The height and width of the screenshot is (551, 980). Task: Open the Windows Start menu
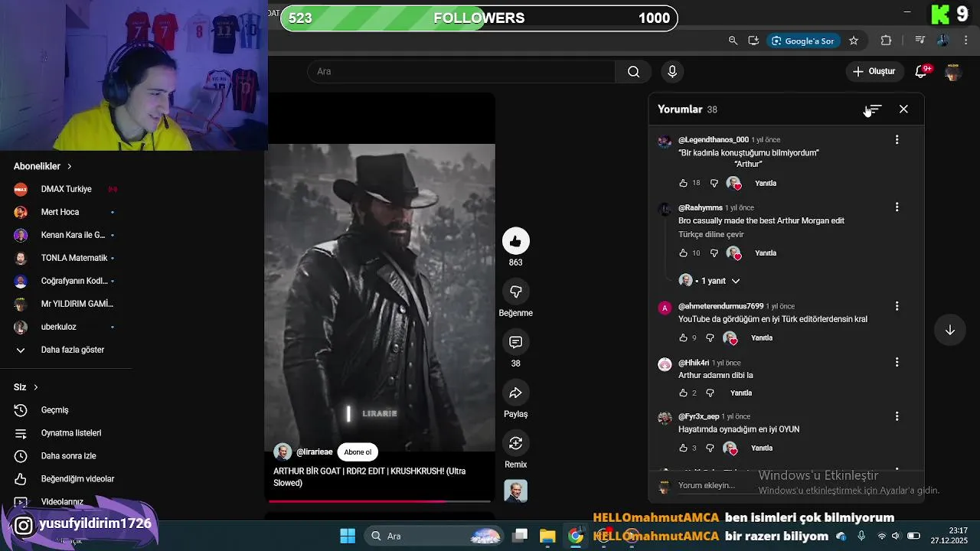point(347,536)
